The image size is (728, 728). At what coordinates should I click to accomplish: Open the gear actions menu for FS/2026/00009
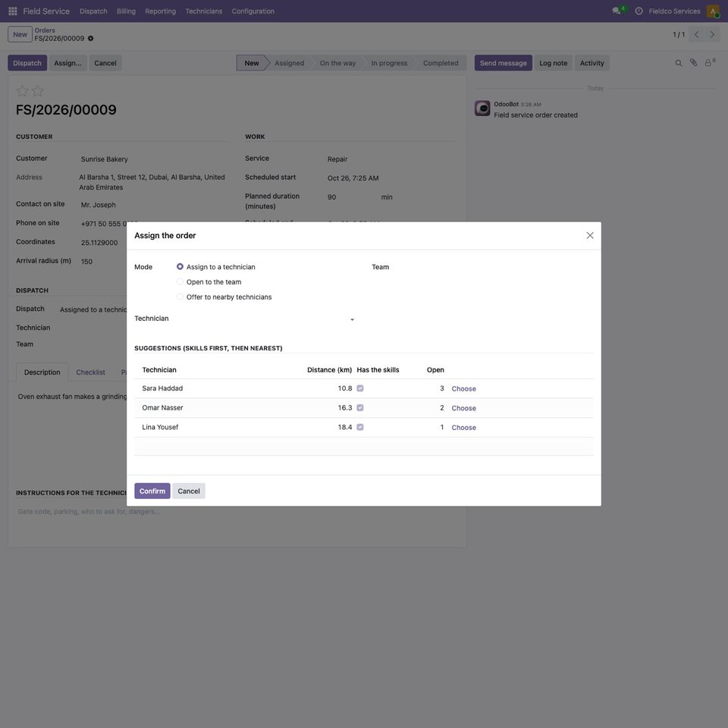(x=90, y=39)
